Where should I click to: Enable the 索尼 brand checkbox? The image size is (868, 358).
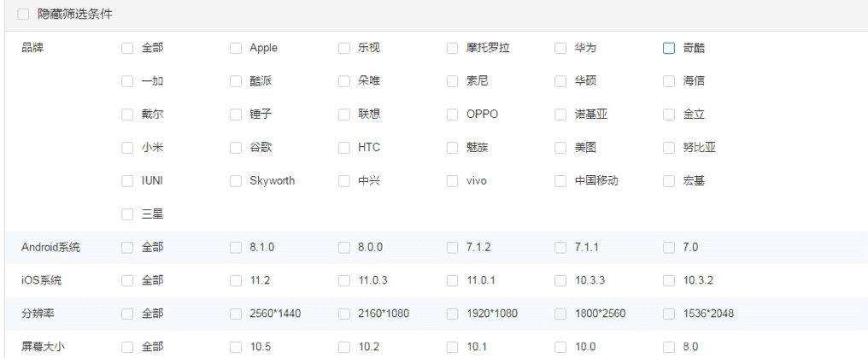tap(452, 81)
